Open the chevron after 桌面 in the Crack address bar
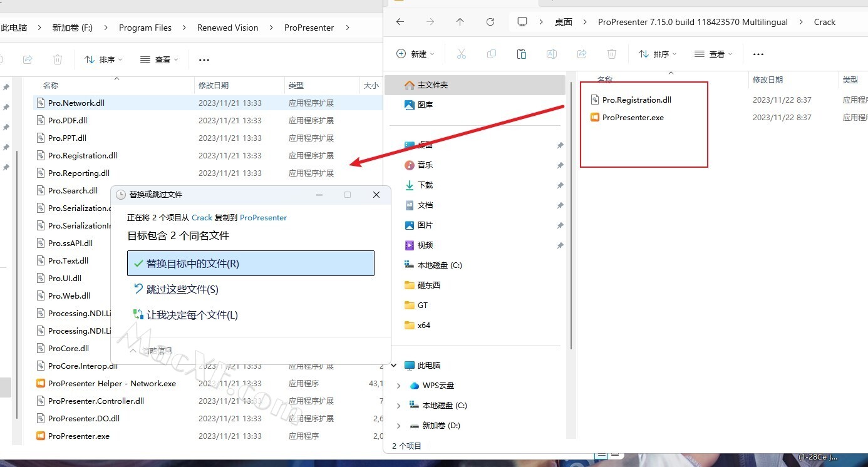Viewport: 868px width, 467px height. point(585,22)
